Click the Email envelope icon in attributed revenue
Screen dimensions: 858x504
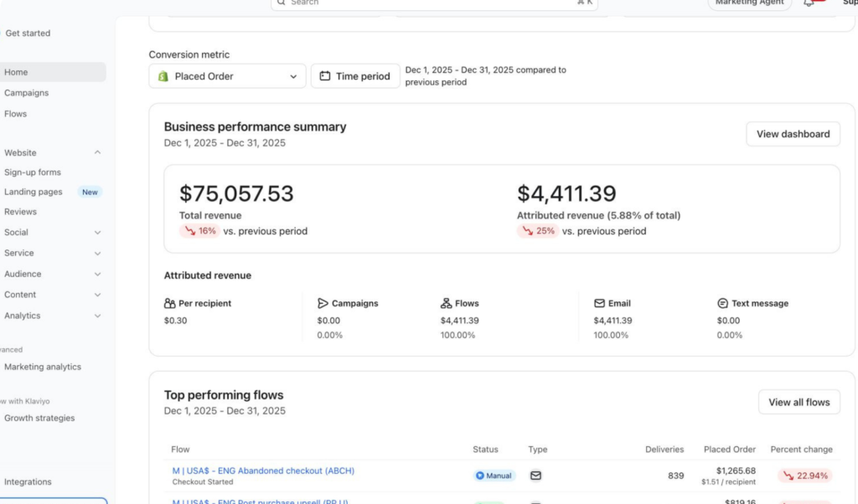[599, 303]
